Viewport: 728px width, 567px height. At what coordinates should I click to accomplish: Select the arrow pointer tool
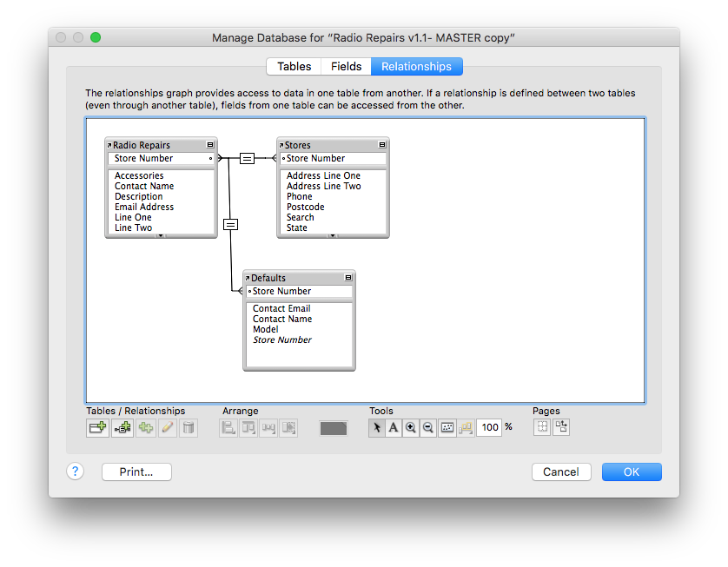tap(377, 427)
